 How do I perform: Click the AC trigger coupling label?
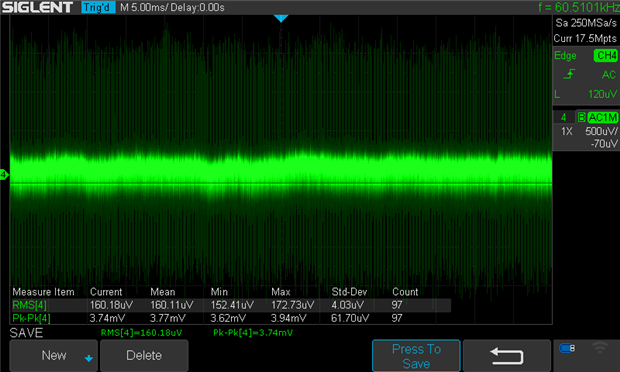[609, 75]
